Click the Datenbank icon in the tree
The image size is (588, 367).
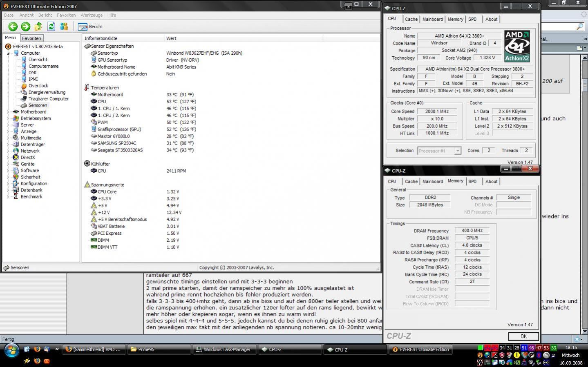coord(16,190)
